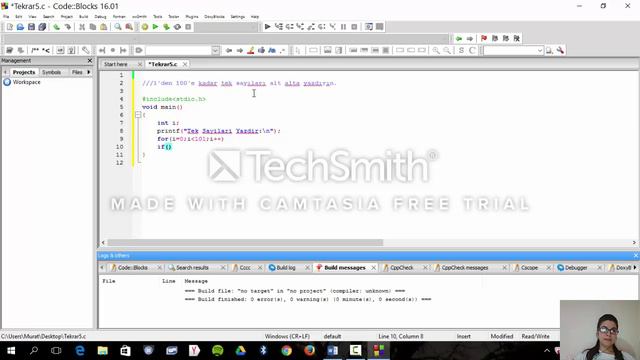Open the Search results tab

pos(192,268)
